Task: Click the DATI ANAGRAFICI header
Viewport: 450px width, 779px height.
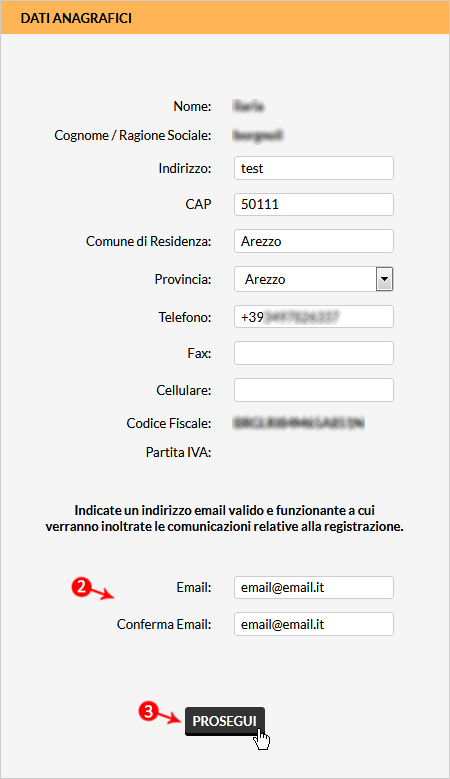Action: click(76, 18)
